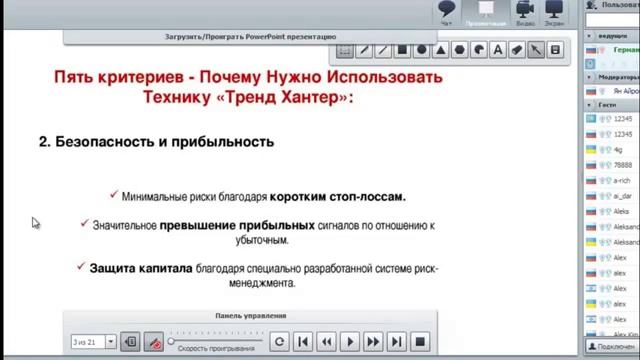
Task: Select the square shape tool
Action: tap(402, 50)
